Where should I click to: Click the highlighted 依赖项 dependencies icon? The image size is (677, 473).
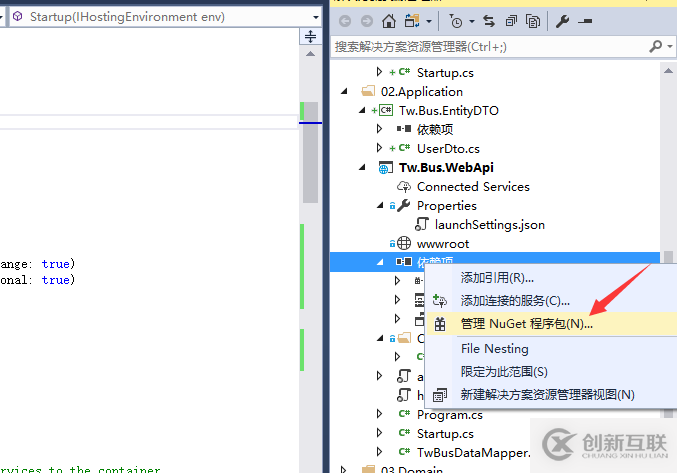(x=404, y=262)
